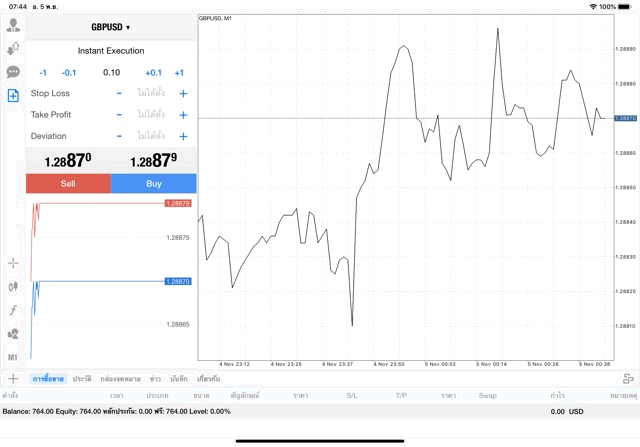Open the quotes up-down arrows icon
Image resolution: width=640 pixels, height=447 pixels.
pos(13,48)
